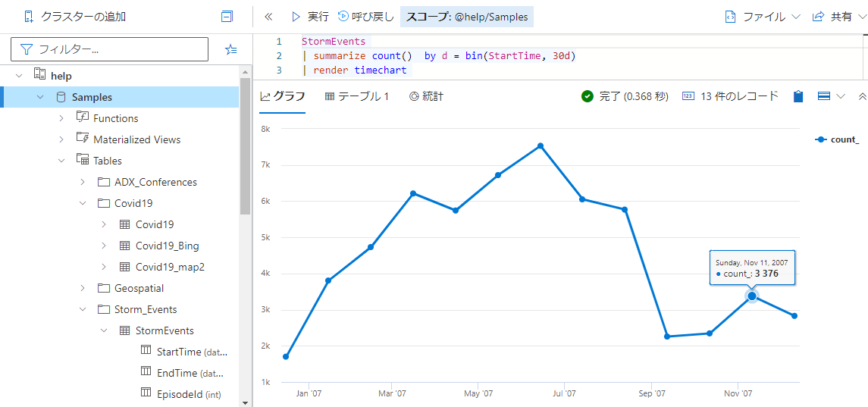The width and height of the screenshot is (868, 407).
Task: Click the Materialized Views icon
Action: pyautogui.click(x=83, y=139)
